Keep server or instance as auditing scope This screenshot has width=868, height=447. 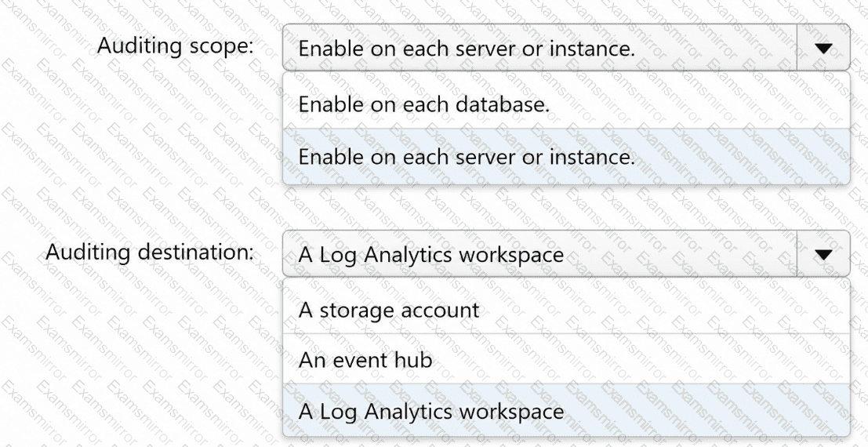pyautogui.click(x=566, y=157)
